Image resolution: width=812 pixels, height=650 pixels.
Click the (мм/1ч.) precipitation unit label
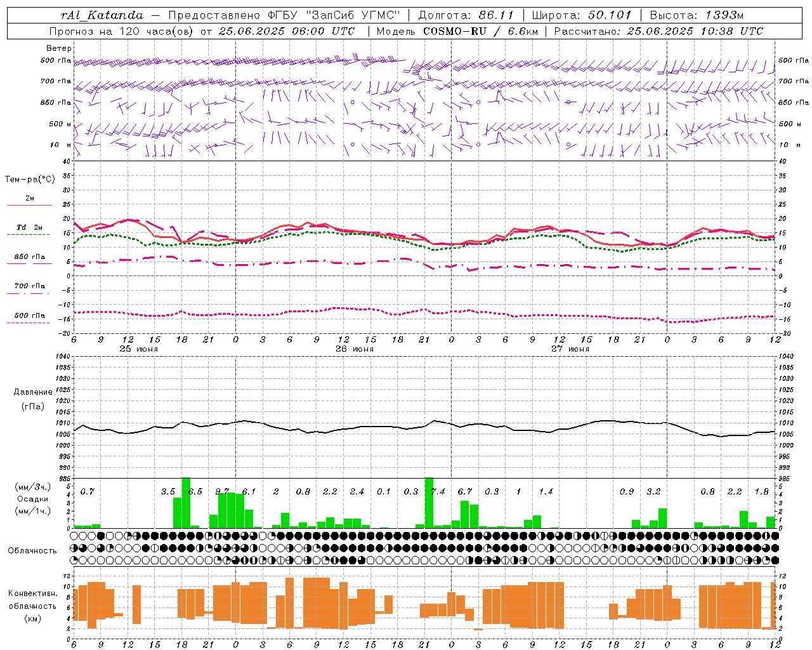click(32, 511)
